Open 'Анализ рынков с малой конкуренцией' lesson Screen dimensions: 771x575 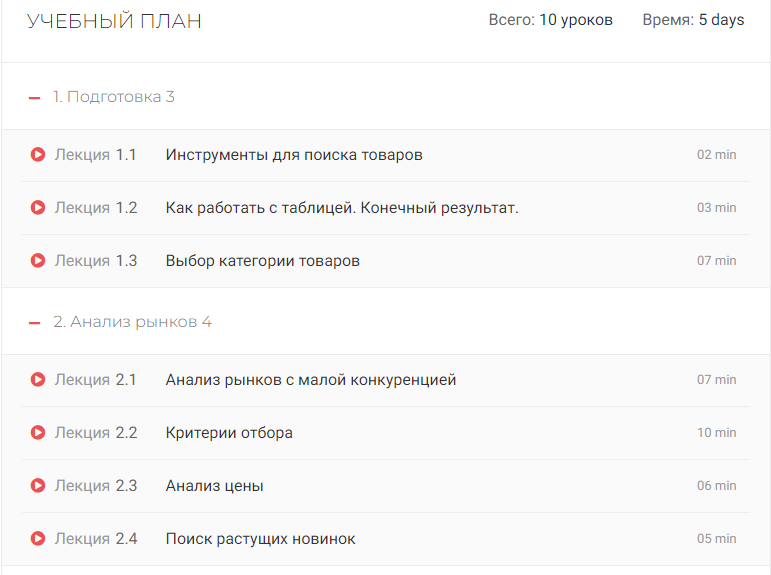pos(311,380)
